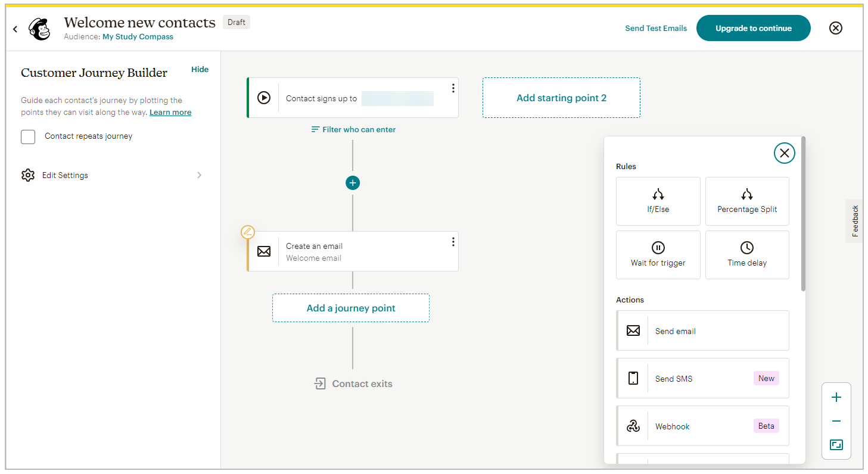Hide the Customer Journey Builder sidebar
This screenshot has height=474, width=868.
coord(200,69)
